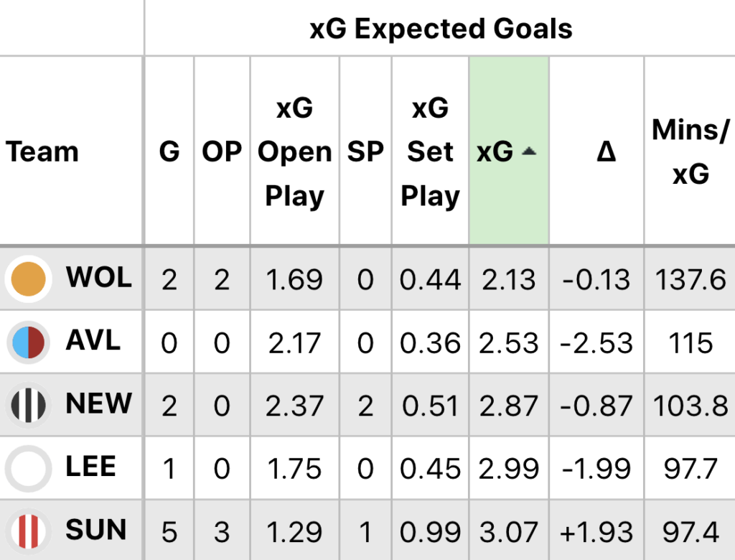Screen dimensions: 735x560
Task: Click the Aston Villa team badge
Action: point(29,342)
